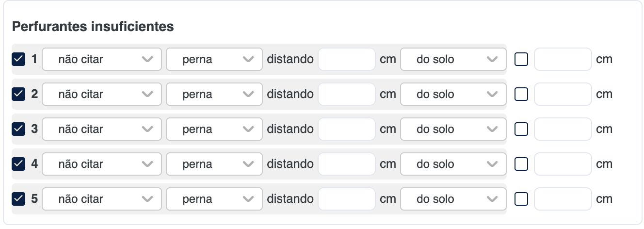Open the 'não citar' dropdown in row 1
The height and width of the screenshot is (229, 644).
click(x=102, y=59)
